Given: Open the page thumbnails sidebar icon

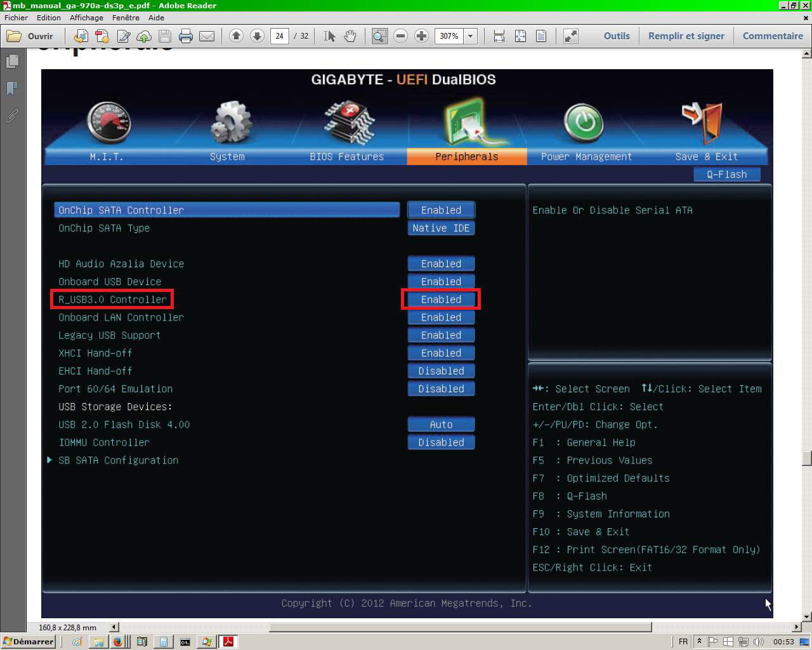Looking at the screenshot, I should tap(12, 62).
